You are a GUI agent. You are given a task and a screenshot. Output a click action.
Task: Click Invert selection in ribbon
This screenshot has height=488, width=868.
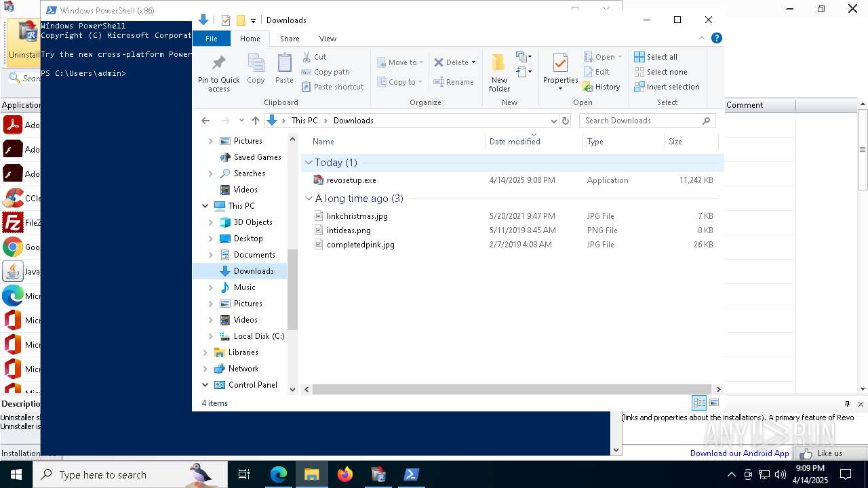point(667,87)
